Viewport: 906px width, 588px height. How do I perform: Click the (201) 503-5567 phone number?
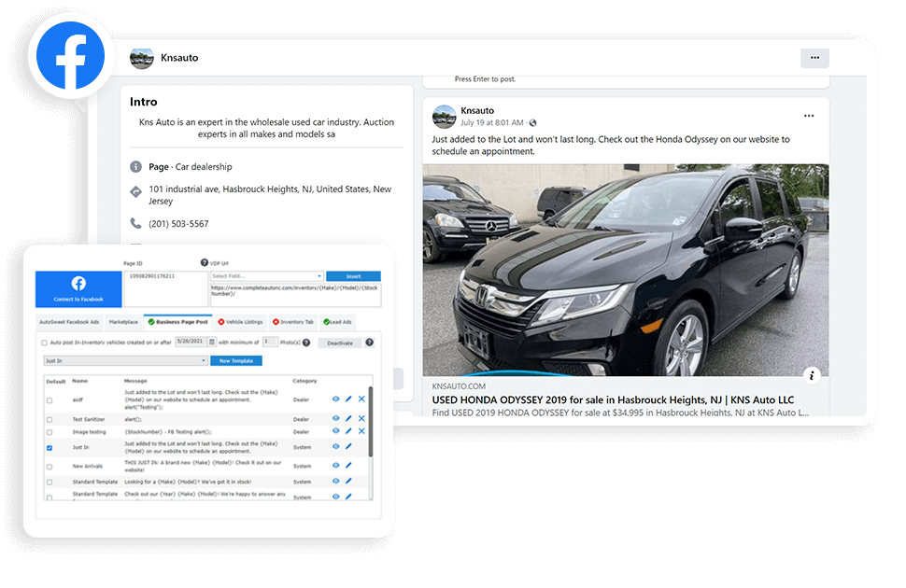click(178, 223)
